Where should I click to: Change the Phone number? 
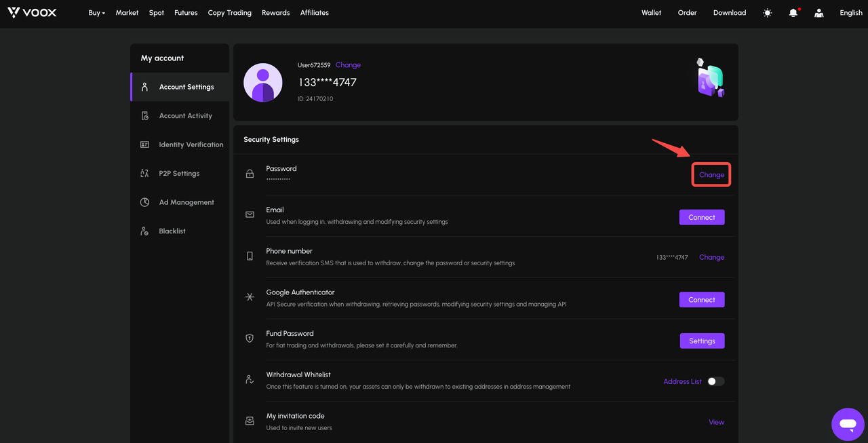pos(711,258)
